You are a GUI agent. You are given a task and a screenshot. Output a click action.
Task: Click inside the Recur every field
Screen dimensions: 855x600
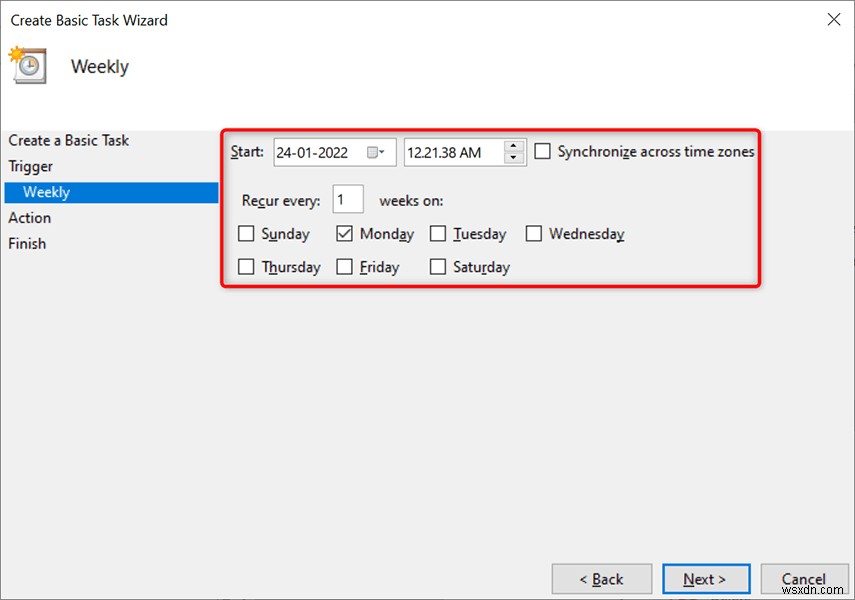(348, 199)
